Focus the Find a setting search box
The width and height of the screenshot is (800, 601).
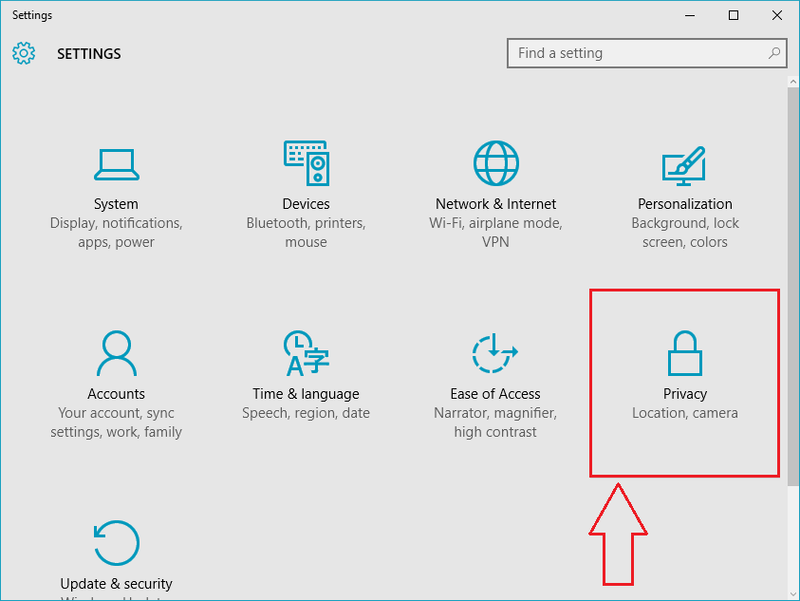tap(647, 53)
